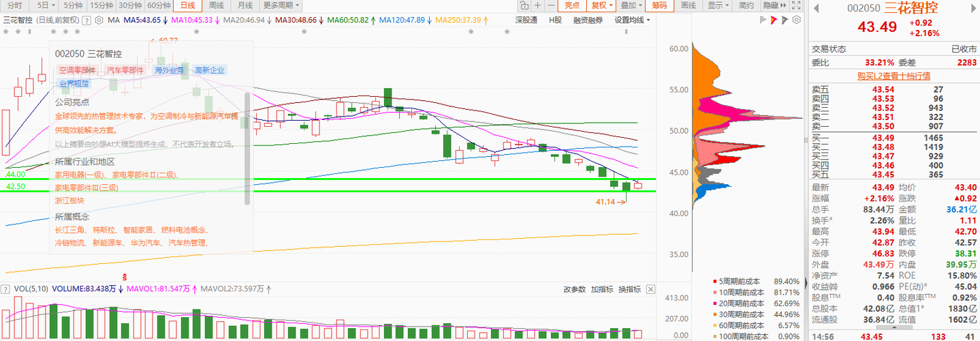The height and width of the screenshot is (341, 980).
Task: Click the 高新企业 tag
Action: (x=209, y=70)
